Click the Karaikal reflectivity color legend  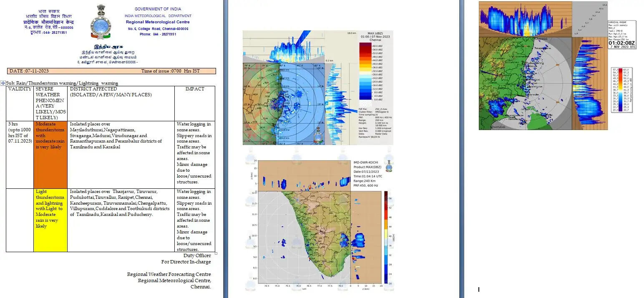tap(622, 90)
